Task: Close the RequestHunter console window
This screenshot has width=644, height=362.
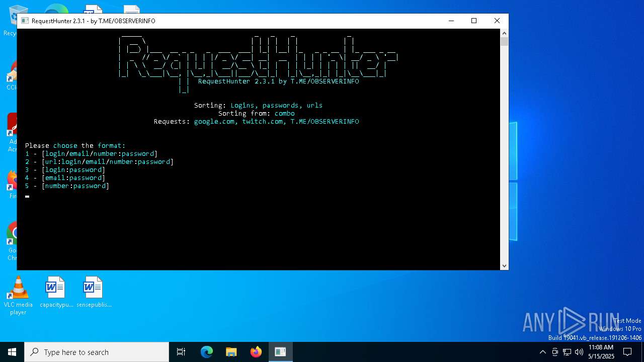Action: [497, 21]
